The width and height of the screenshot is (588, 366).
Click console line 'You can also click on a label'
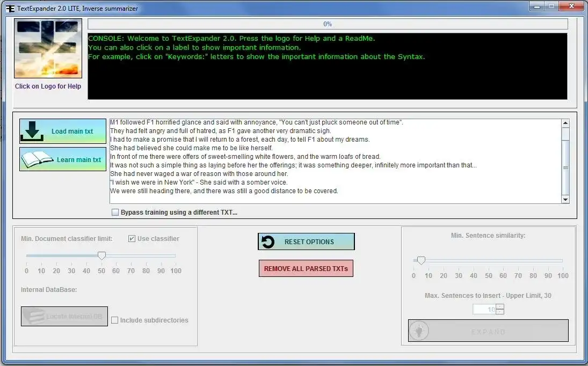click(194, 48)
